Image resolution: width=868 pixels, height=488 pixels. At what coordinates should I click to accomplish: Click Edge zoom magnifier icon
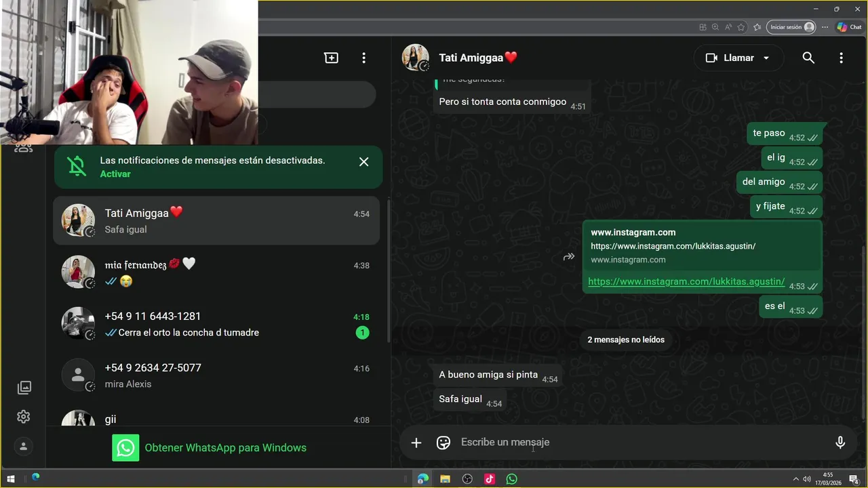pyautogui.click(x=715, y=27)
